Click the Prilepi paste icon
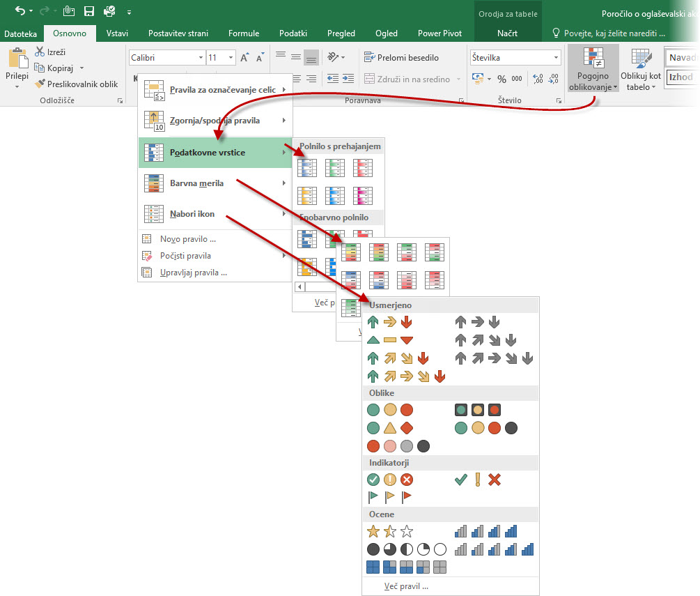 [x=17, y=59]
